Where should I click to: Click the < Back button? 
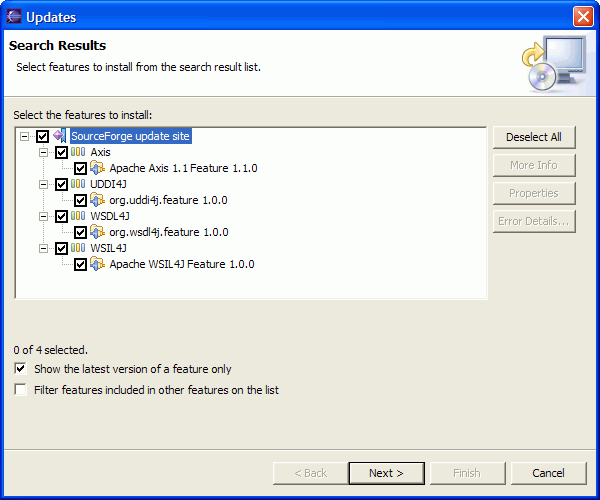click(x=310, y=473)
